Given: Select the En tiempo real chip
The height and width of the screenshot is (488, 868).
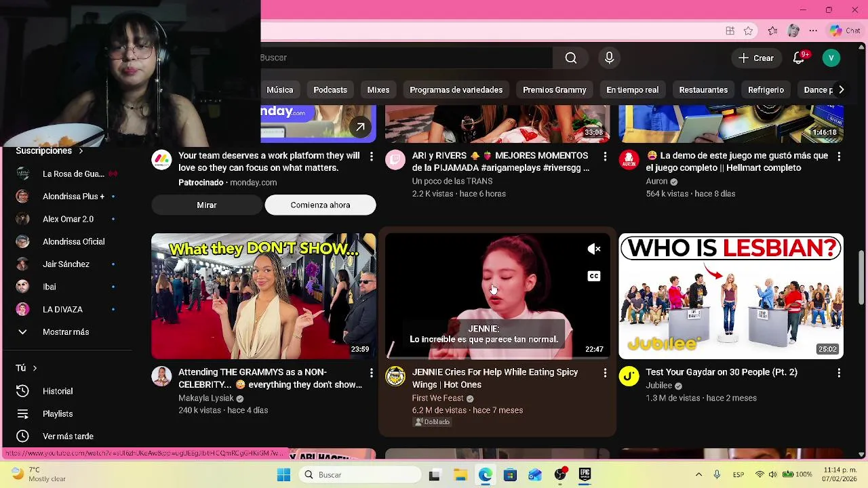Looking at the screenshot, I should point(632,89).
